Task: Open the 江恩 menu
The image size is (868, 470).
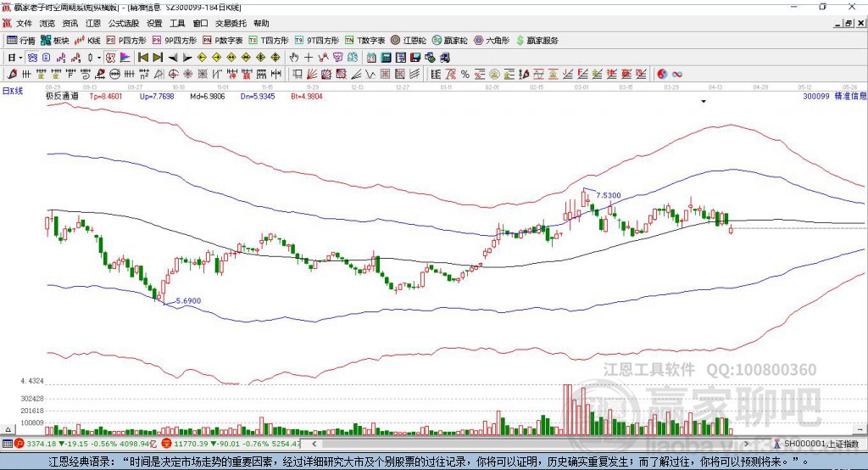Action: (x=93, y=23)
